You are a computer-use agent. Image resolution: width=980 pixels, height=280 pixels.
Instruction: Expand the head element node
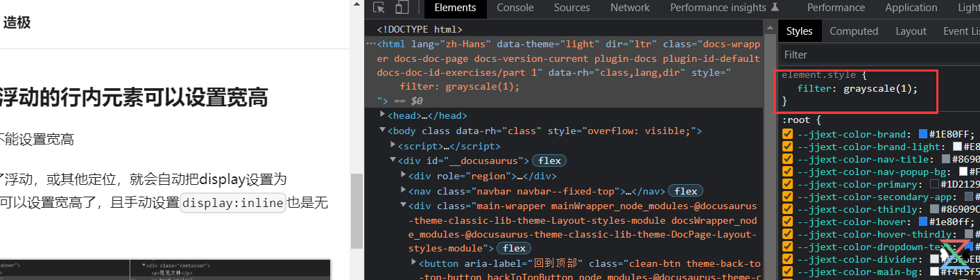point(383,115)
